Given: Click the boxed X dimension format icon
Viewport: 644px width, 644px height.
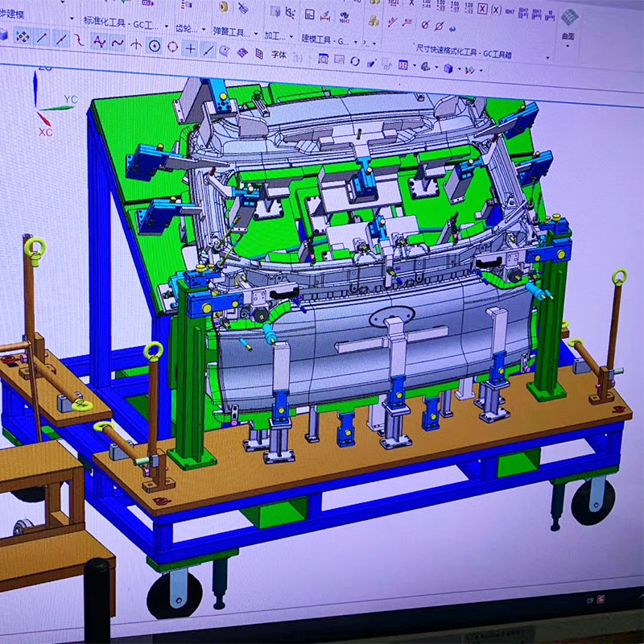Looking at the screenshot, I should pyautogui.click(x=482, y=9).
